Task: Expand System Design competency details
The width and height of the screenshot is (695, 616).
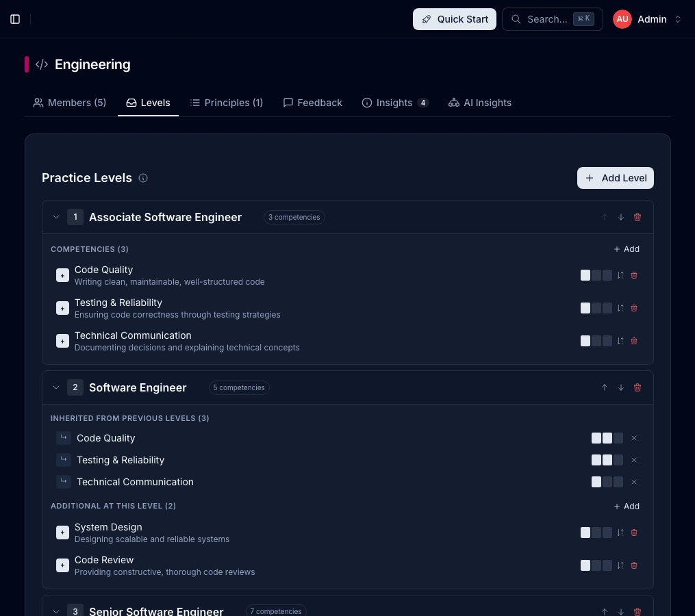Action: point(62,532)
